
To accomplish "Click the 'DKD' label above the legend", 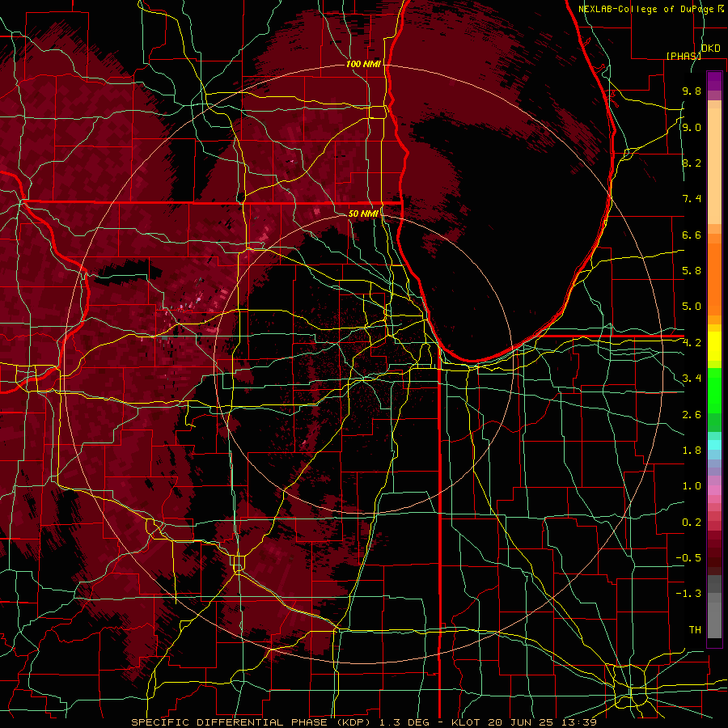I will pyautogui.click(x=711, y=49).
